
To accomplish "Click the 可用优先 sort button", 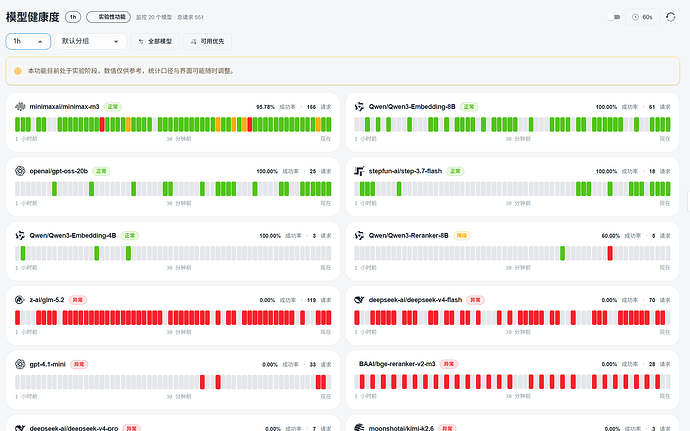I will point(207,41).
